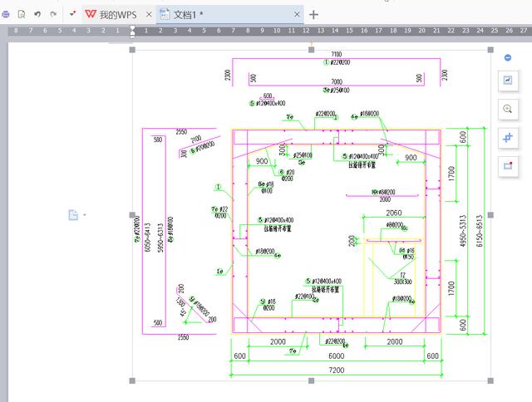Viewport: 532px width, 402px height.
Task: Click the indent marker on horizontal ruler
Action: tap(132, 31)
